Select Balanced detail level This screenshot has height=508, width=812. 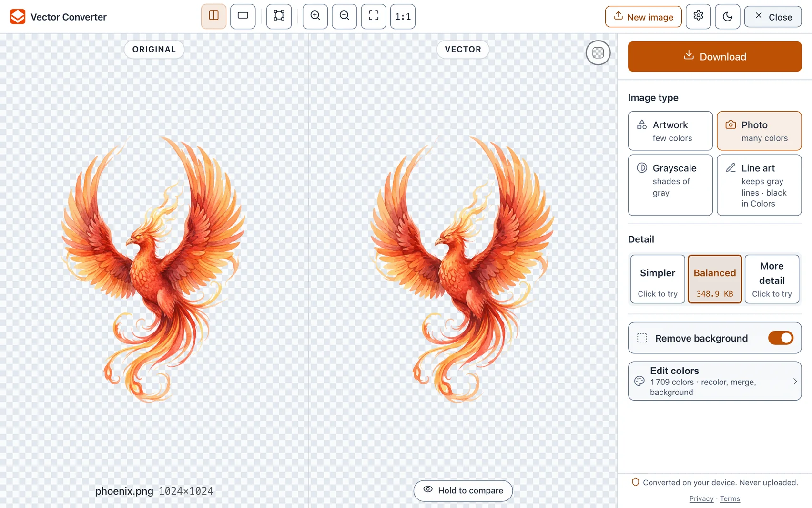click(715, 279)
